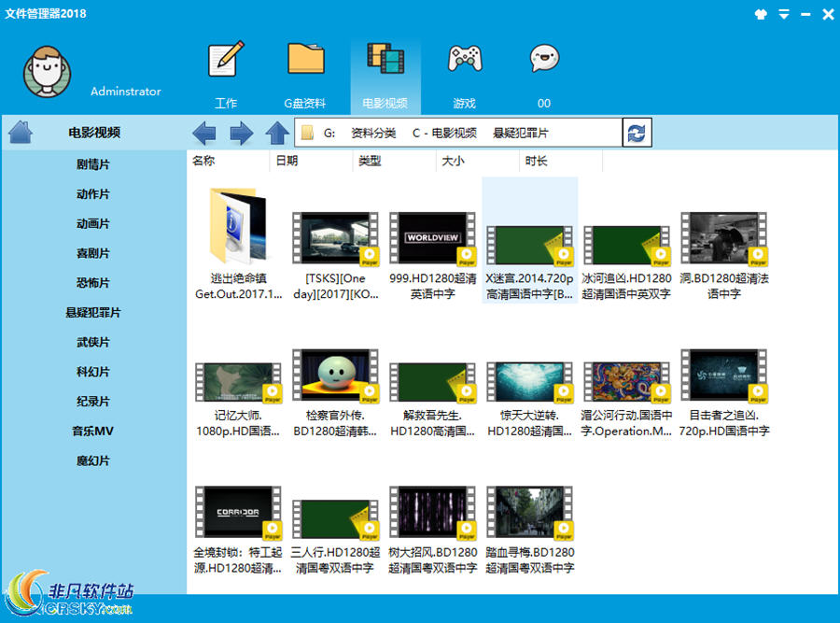This screenshot has height=623, width=840.
Task: Select 恐怖片 in the sidebar
Action: tap(93, 283)
